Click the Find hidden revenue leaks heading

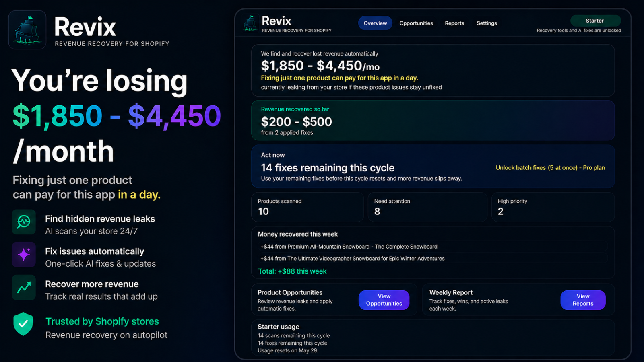(x=100, y=219)
